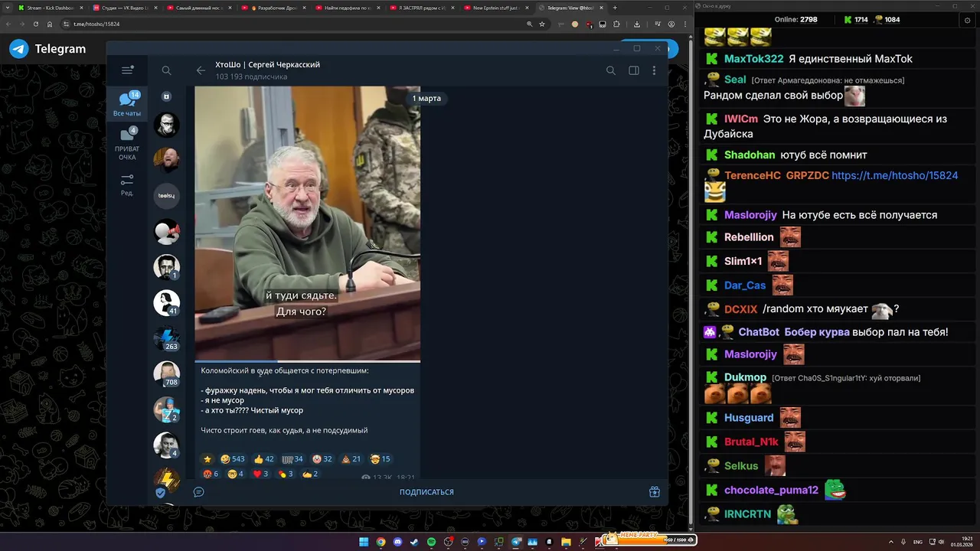980x551 pixels.
Task: Reload the browser page
Action: click(x=35, y=24)
